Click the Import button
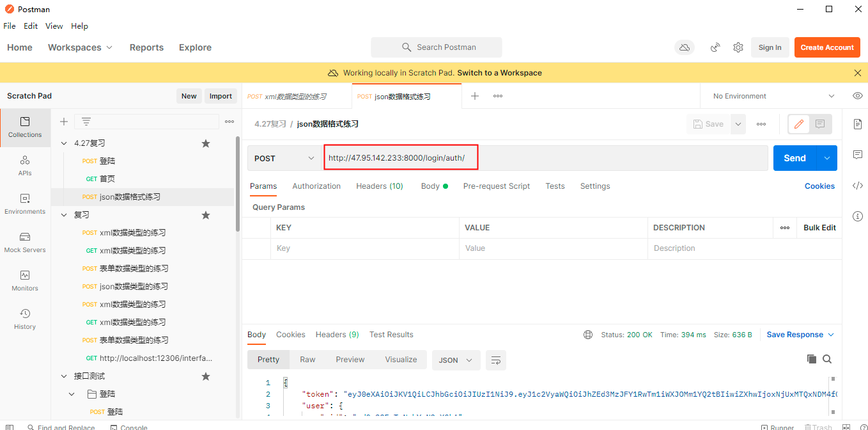Viewport: 868px width, 430px height. (221, 96)
